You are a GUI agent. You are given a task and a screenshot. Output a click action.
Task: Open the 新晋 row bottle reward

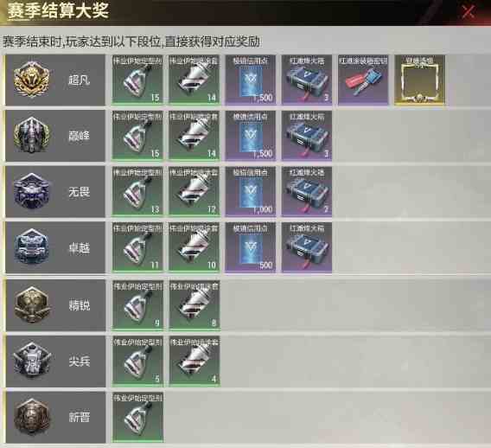tap(137, 418)
